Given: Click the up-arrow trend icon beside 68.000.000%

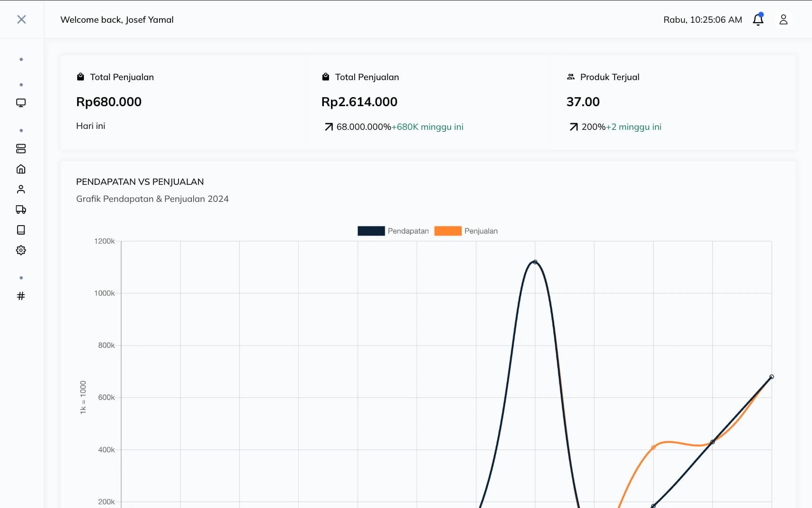Looking at the screenshot, I should coord(329,127).
